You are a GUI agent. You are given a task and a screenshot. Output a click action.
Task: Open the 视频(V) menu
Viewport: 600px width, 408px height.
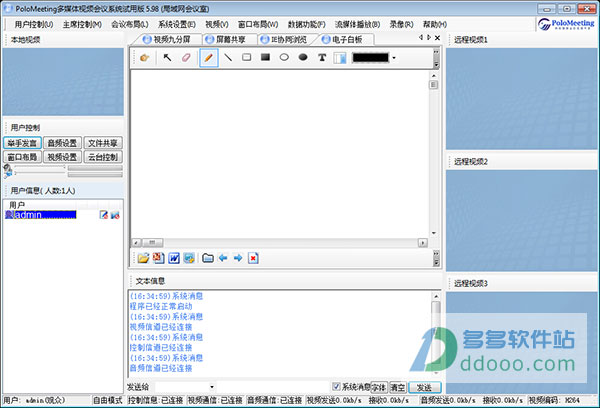coord(217,24)
